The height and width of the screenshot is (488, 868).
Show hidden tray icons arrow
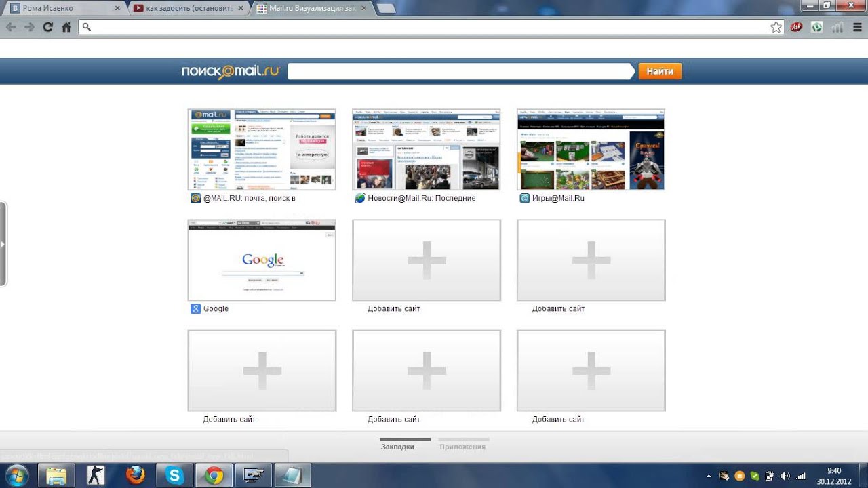(710, 476)
